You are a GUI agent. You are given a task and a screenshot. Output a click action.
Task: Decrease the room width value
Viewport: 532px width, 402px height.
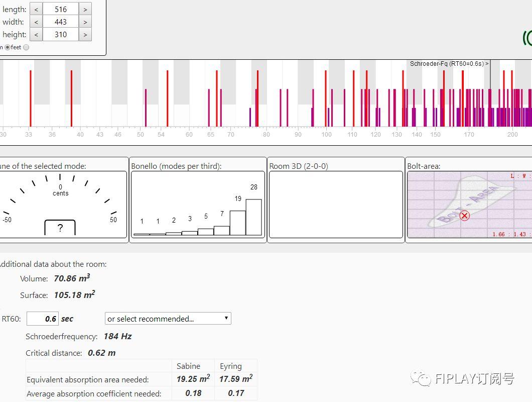click(x=36, y=22)
